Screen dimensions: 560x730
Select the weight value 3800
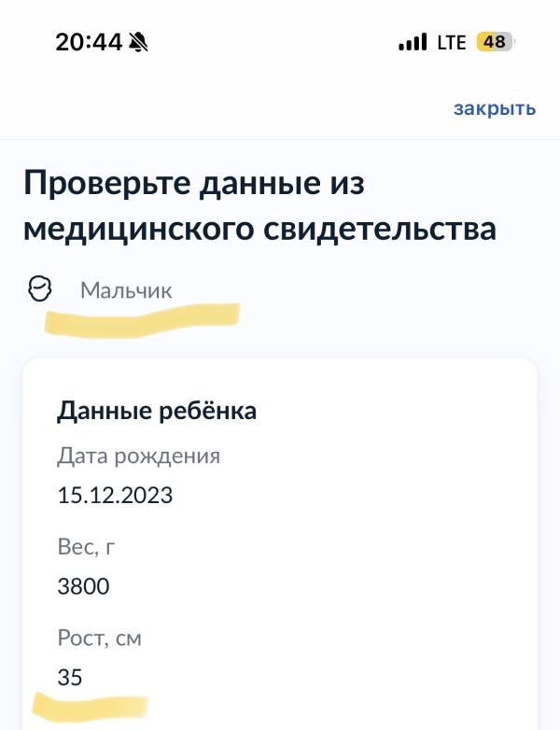83,586
